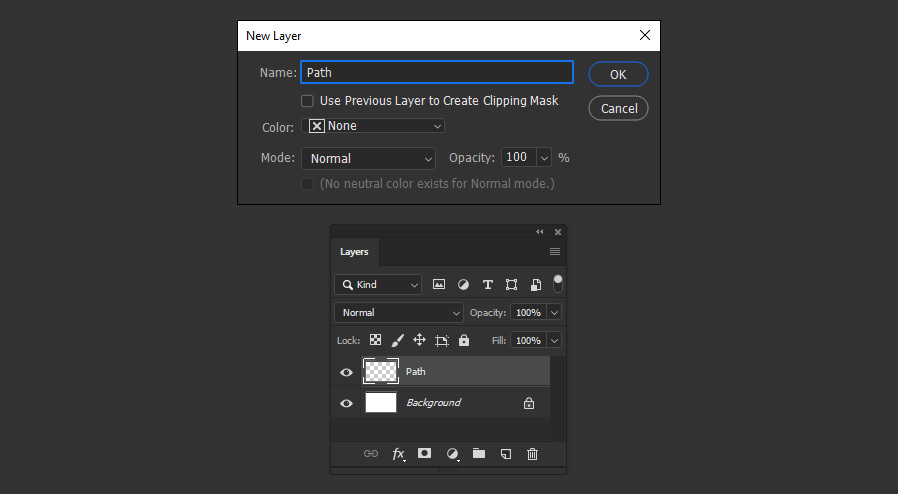Create new adjustment layer icon
898x494 pixels.
click(452, 454)
